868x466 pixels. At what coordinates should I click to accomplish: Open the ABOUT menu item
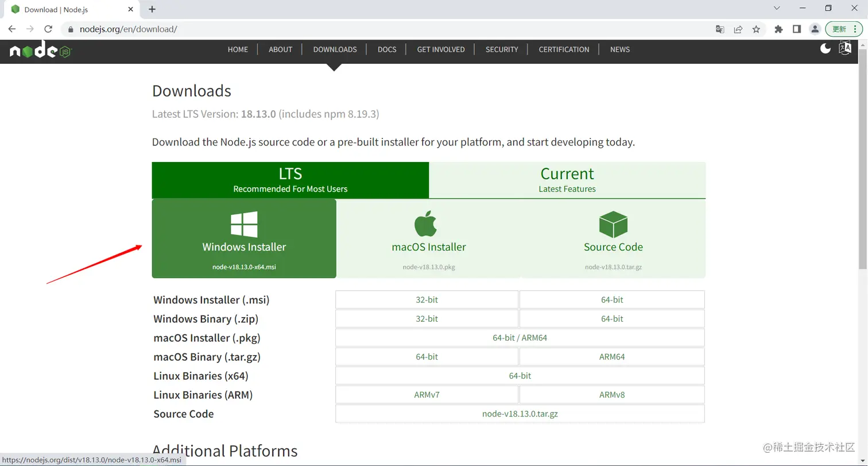(281, 49)
